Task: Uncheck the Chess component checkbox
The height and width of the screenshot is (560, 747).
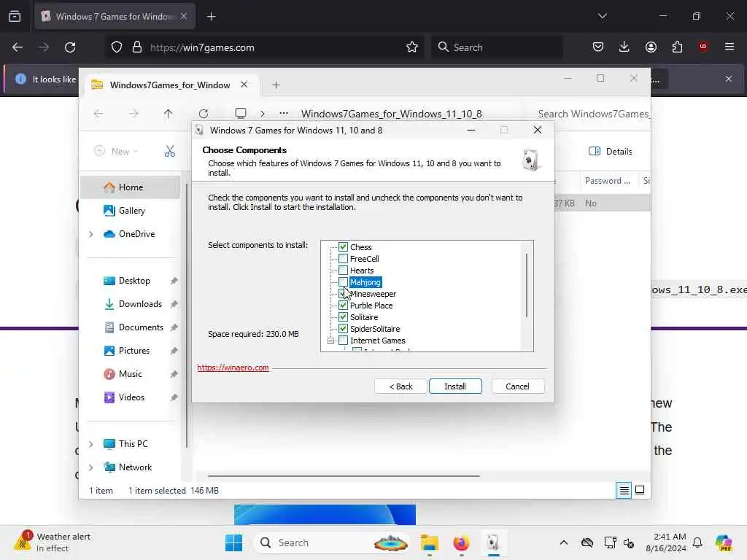Action: (343, 246)
